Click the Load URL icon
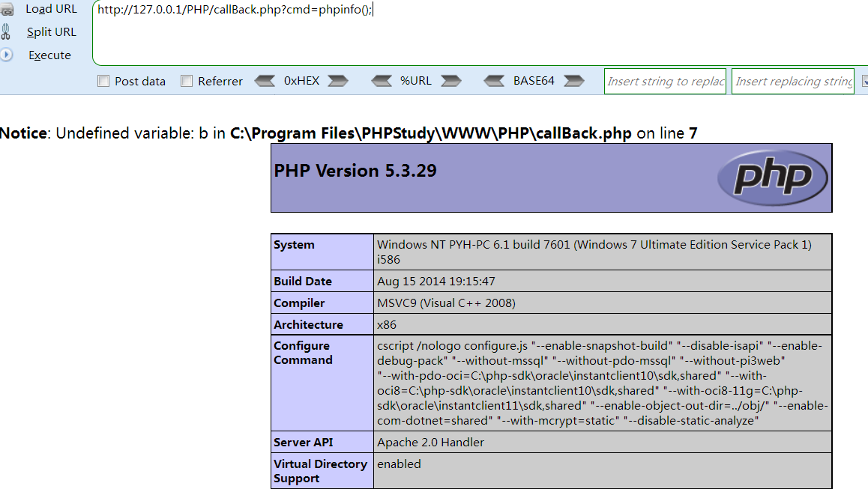Viewport: 868px width, 489px height. (7, 10)
